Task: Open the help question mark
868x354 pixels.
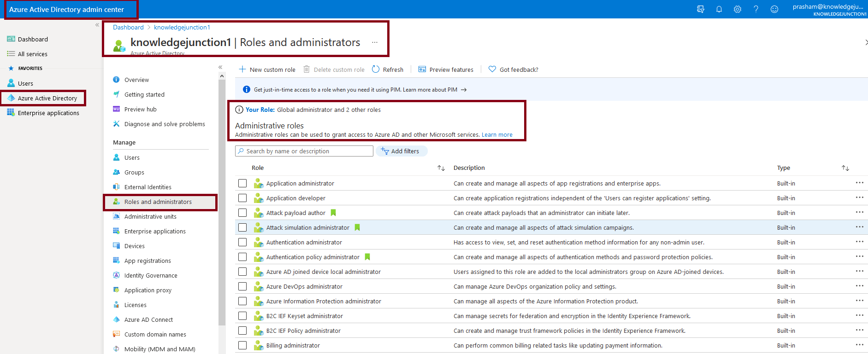Action: [756, 9]
